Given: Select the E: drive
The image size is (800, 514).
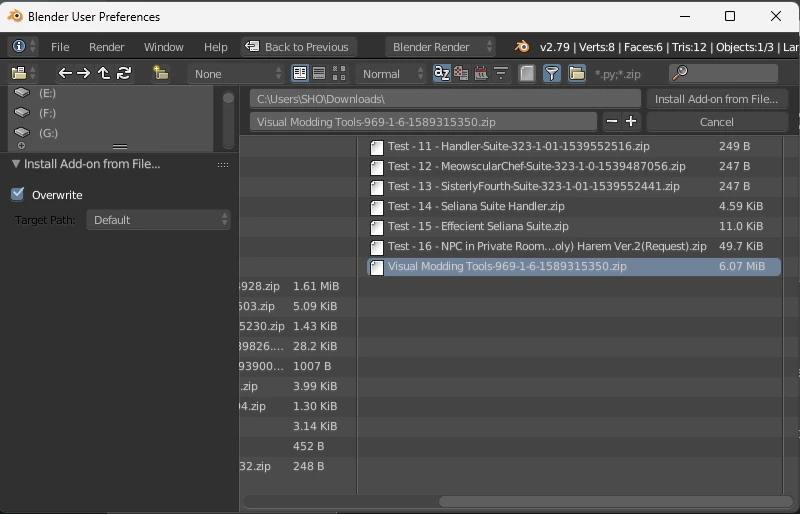Looking at the screenshot, I should (x=108, y=93).
